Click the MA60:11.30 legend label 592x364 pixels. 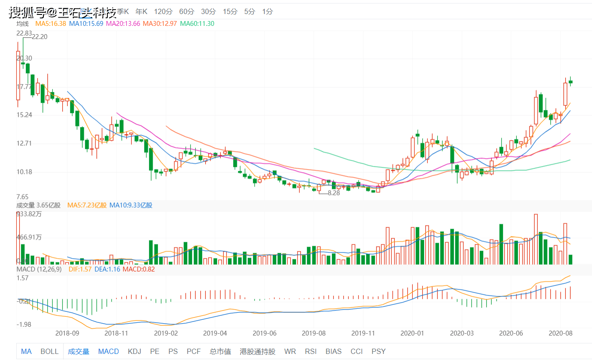click(197, 24)
